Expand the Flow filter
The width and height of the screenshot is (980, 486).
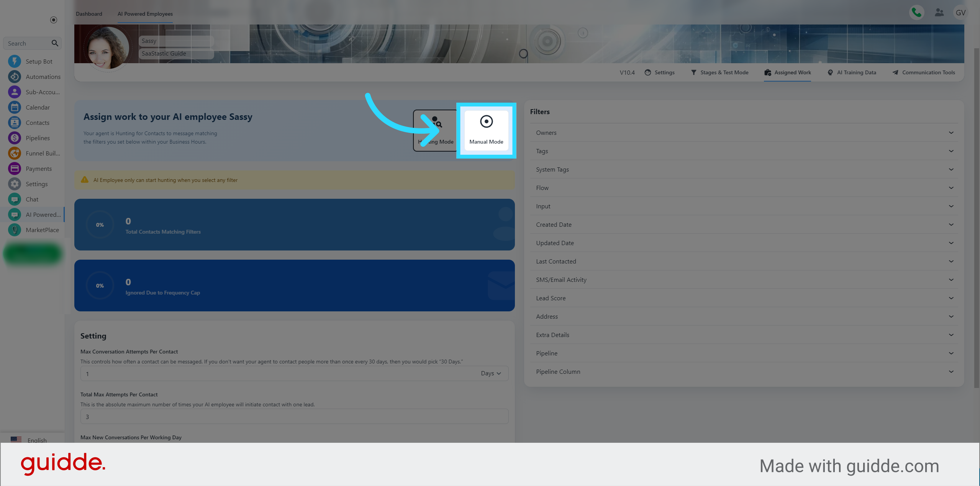point(744,188)
